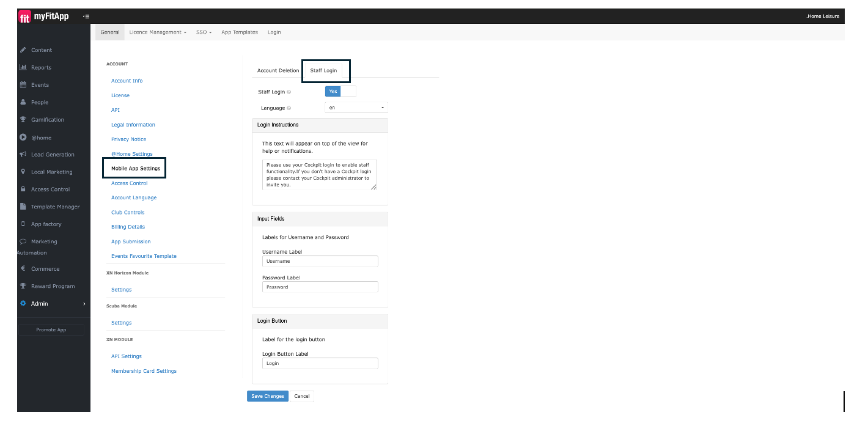The image size is (868, 445).
Task: Click the Reward Program trophy icon
Action: point(23,286)
